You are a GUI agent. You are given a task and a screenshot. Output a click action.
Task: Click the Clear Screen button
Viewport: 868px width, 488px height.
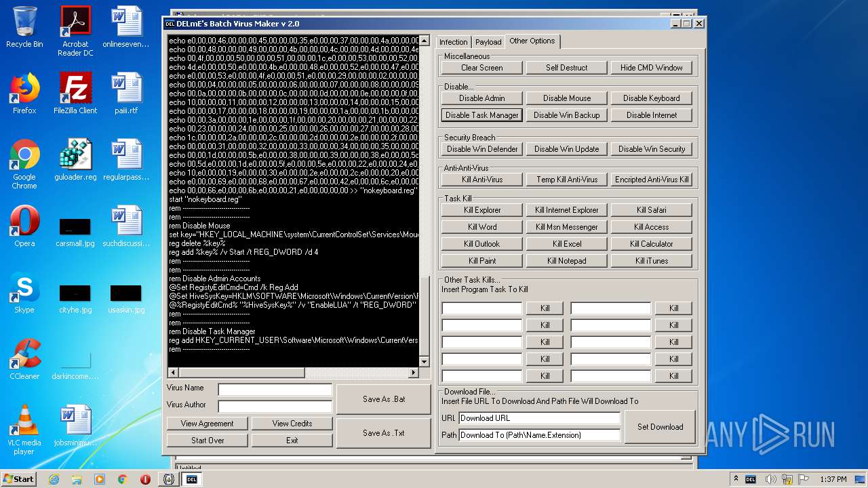click(482, 68)
